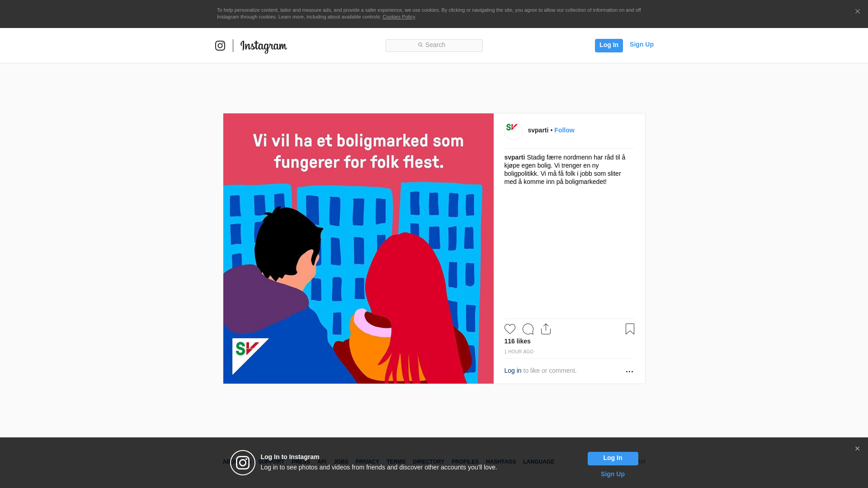Like the post with the heart icon
Image resolution: width=868 pixels, height=488 pixels.
[510, 329]
